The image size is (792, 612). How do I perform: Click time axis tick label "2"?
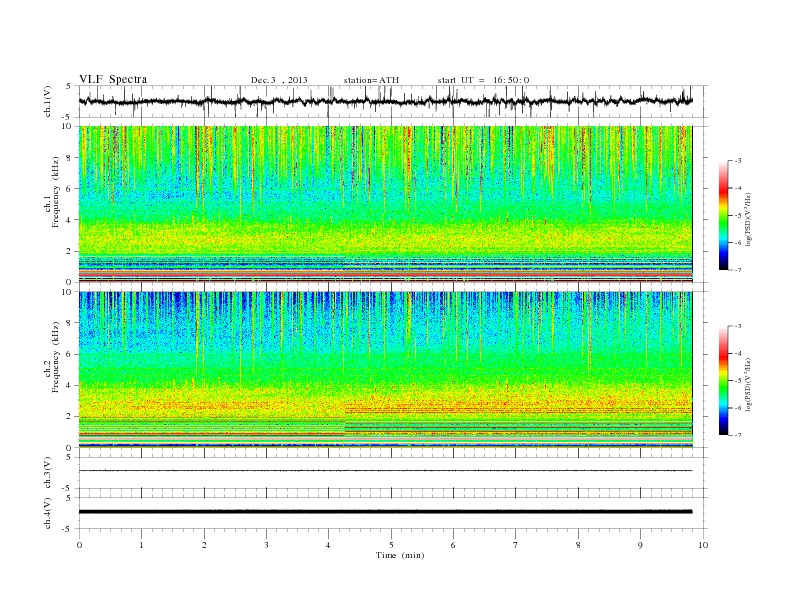coord(204,545)
